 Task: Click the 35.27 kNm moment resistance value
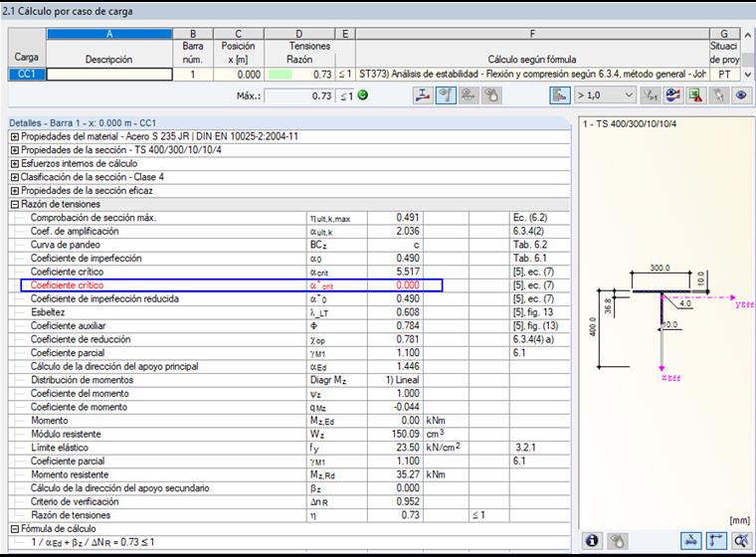coord(408,474)
